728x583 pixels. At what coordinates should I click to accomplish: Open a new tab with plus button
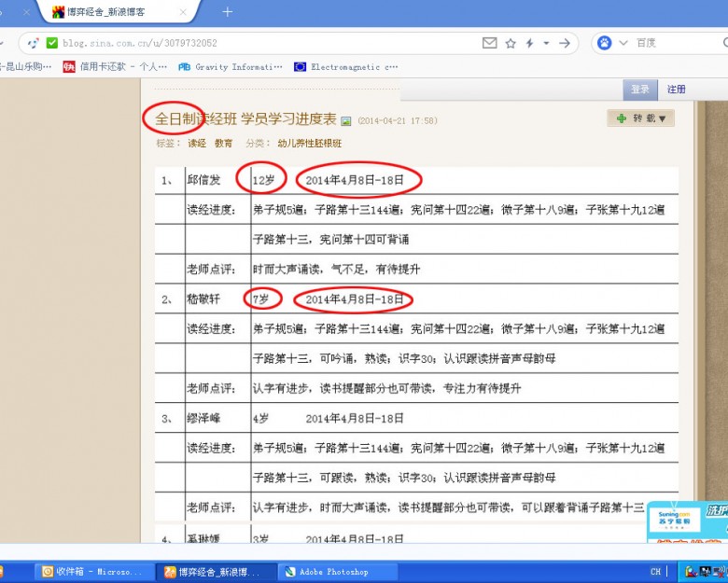click(x=227, y=12)
